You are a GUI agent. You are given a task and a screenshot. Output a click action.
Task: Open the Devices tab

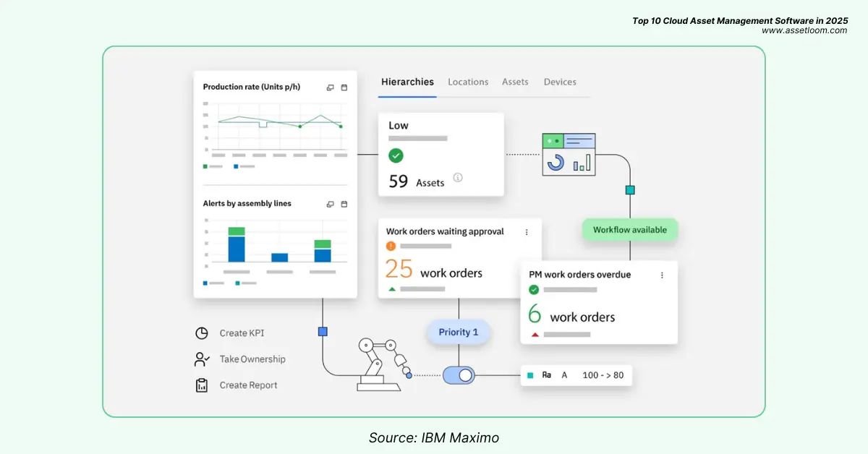click(560, 82)
